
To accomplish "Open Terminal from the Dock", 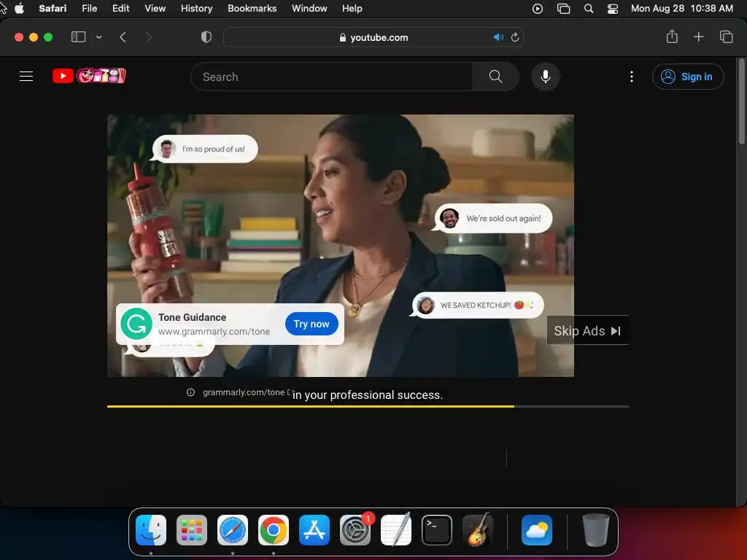I will pos(437,530).
